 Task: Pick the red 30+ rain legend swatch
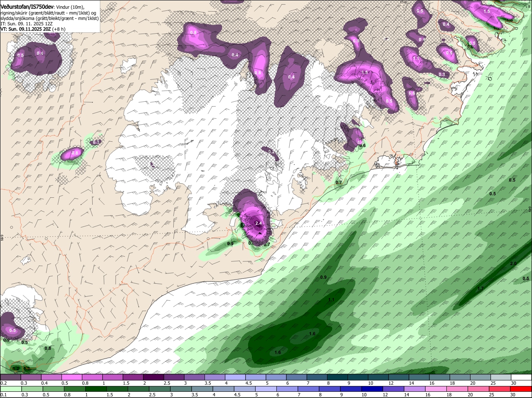click(x=520, y=389)
